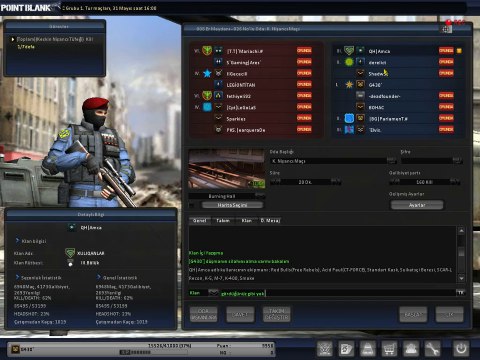
Task: Toggle checkbox left of Harita Seçimi button
Action: pyautogui.click(x=192, y=205)
